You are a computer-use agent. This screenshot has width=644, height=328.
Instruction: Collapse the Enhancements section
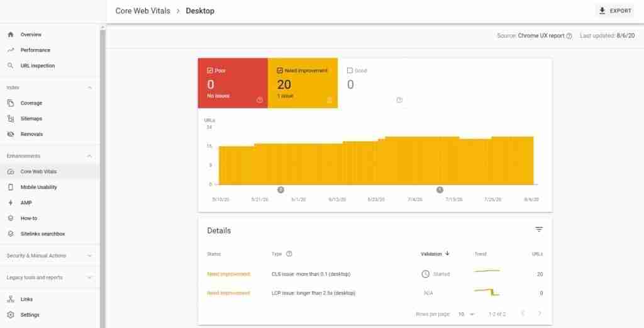pyautogui.click(x=89, y=156)
